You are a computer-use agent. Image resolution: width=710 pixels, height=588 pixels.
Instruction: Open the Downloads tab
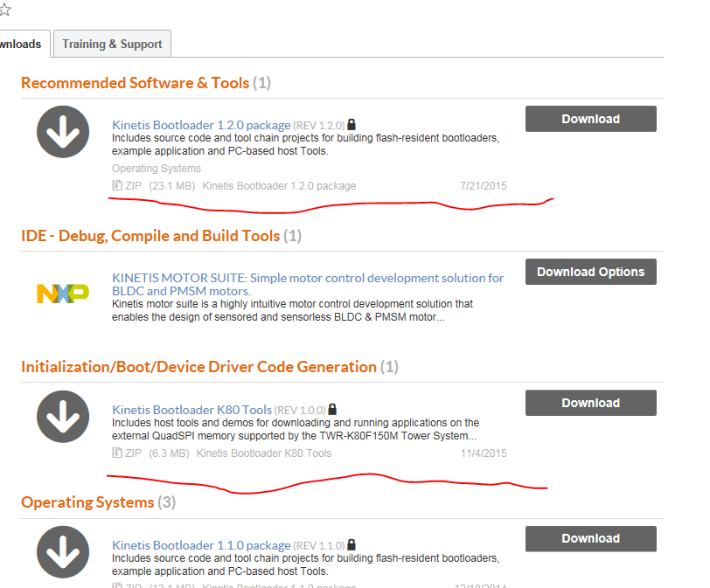(x=23, y=44)
